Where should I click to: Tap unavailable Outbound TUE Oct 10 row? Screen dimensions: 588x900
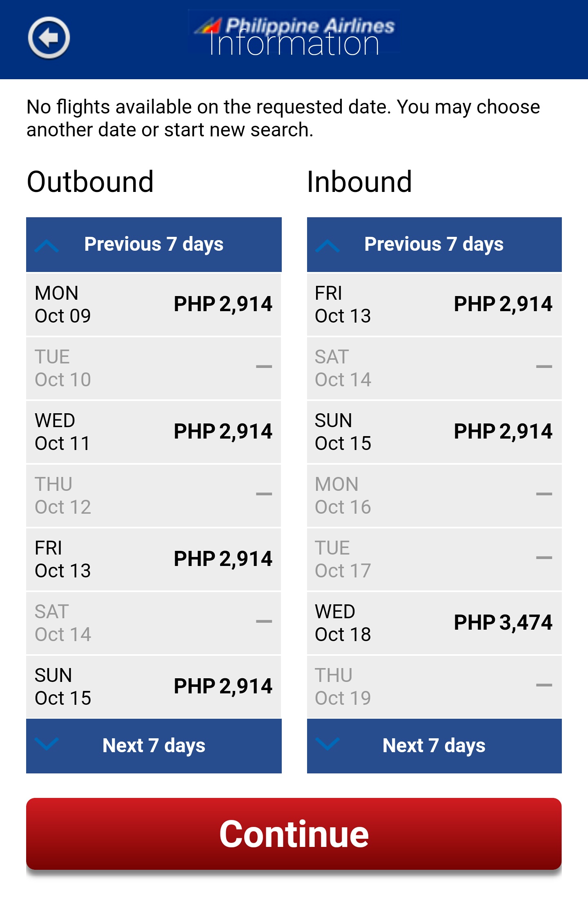click(154, 368)
